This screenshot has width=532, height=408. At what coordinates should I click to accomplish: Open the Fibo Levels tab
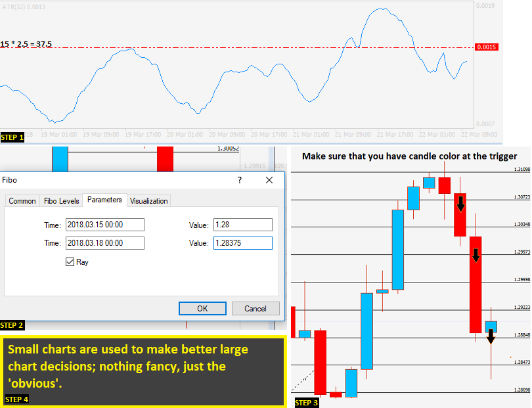[62, 201]
